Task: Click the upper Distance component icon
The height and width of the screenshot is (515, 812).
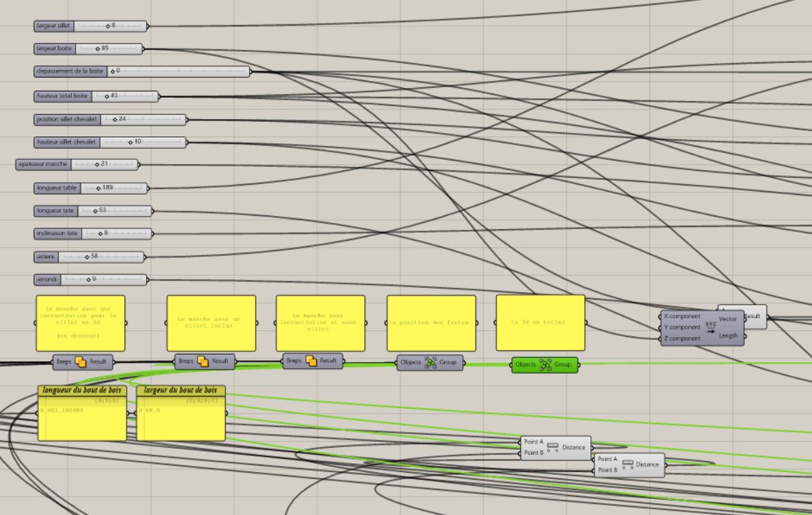Action: (x=552, y=447)
